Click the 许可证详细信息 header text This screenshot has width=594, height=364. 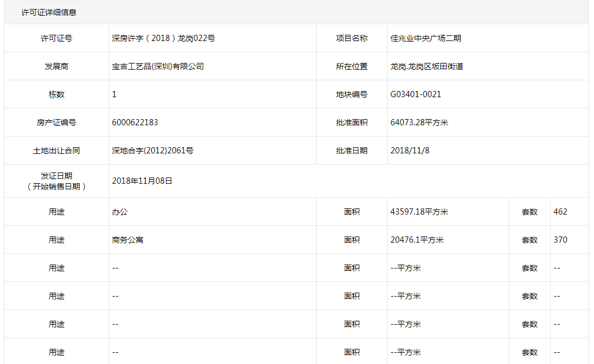49,12
